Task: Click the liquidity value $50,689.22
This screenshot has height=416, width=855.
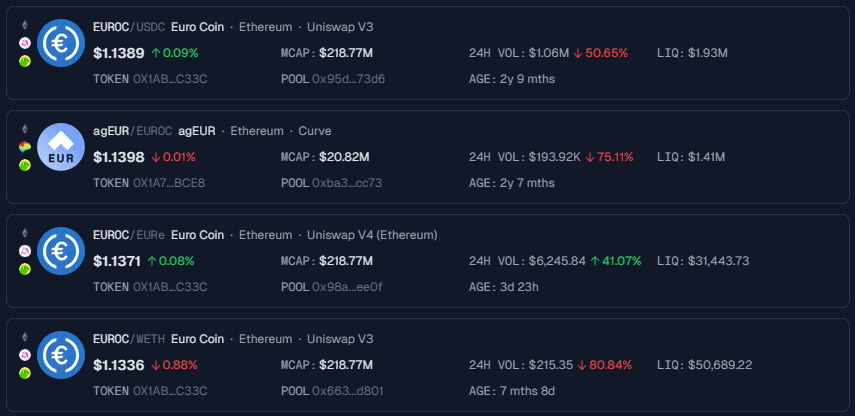Action: (720, 365)
